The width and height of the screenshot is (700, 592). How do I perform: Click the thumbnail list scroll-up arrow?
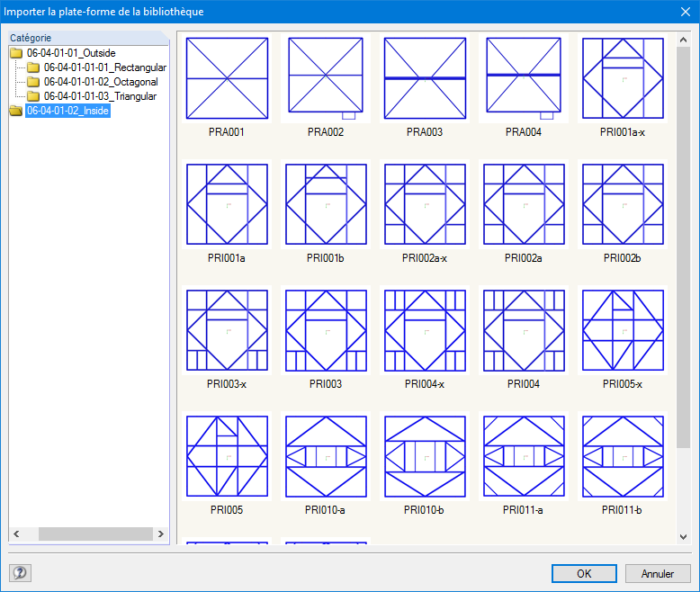(x=683, y=40)
